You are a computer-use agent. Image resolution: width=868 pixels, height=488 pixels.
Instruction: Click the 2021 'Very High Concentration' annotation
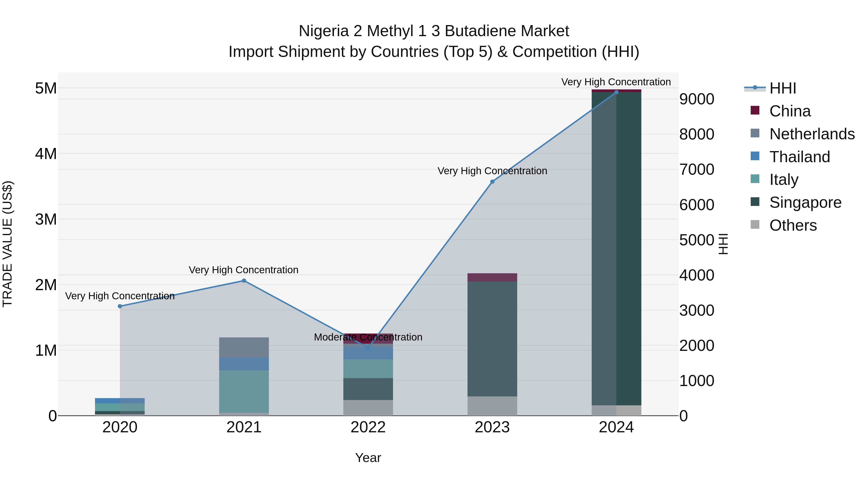tap(244, 270)
